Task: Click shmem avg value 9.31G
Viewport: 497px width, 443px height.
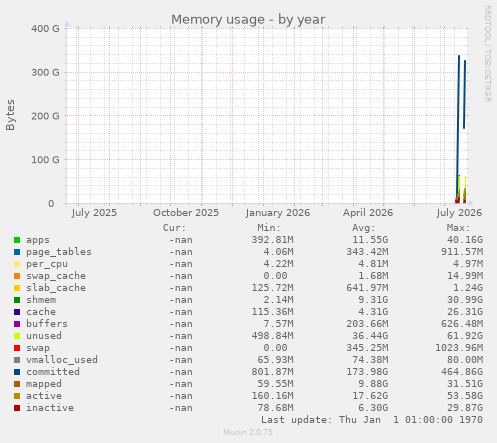Action: click(373, 300)
